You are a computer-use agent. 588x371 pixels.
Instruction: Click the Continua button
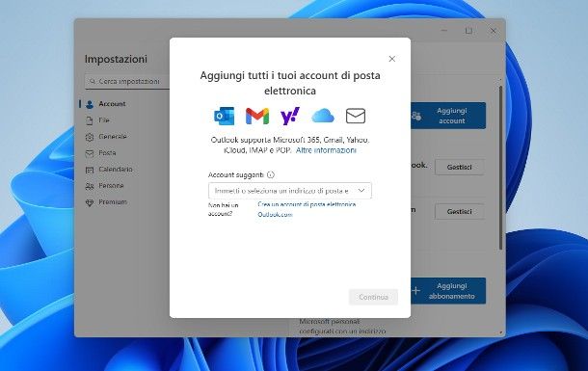click(373, 297)
